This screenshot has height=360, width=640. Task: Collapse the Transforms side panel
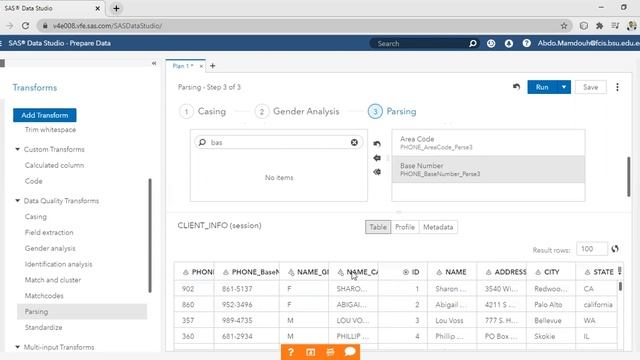point(154,63)
